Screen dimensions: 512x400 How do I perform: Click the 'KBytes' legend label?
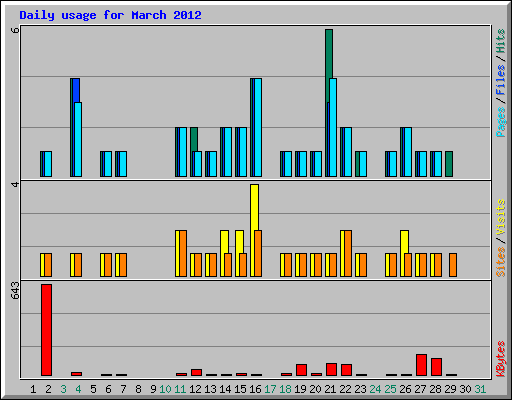coord(500,359)
